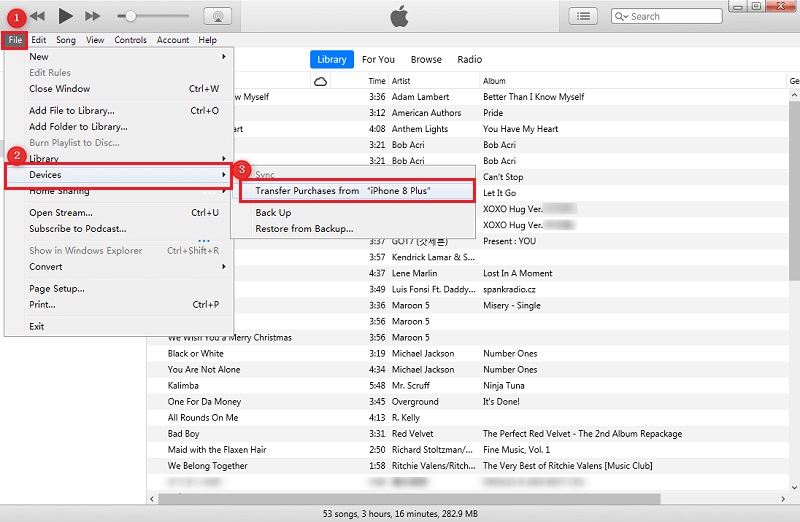Screen dimensions: 800x522
Task: Choose Subscribe to Podcast
Action: click(119, 229)
